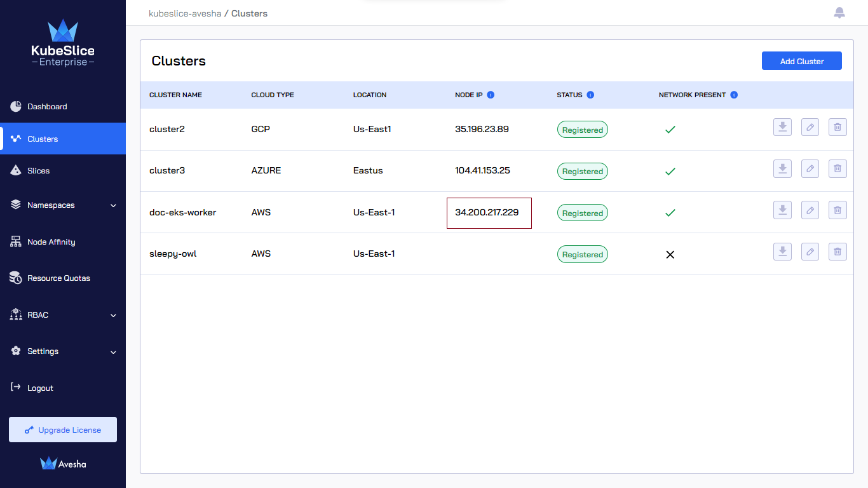Screen dimensions: 868x488
Task: Edit the doc-eks-worker cluster
Action: 810,210
